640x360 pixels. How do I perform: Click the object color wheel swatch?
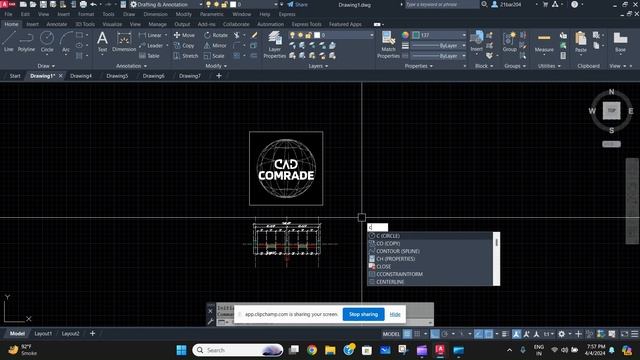(405, 35)
